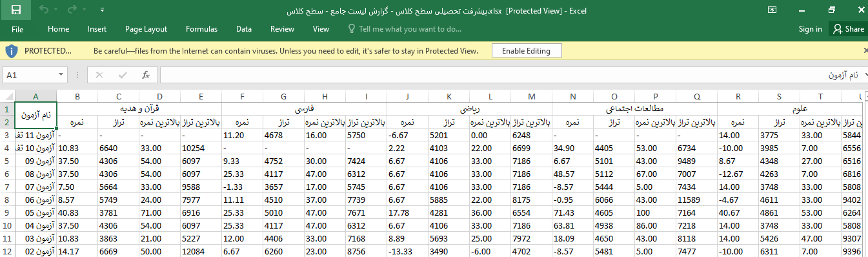Click the Protected View shield icon
This screenshot has width=868, height=257.
[x=12, y=50]
